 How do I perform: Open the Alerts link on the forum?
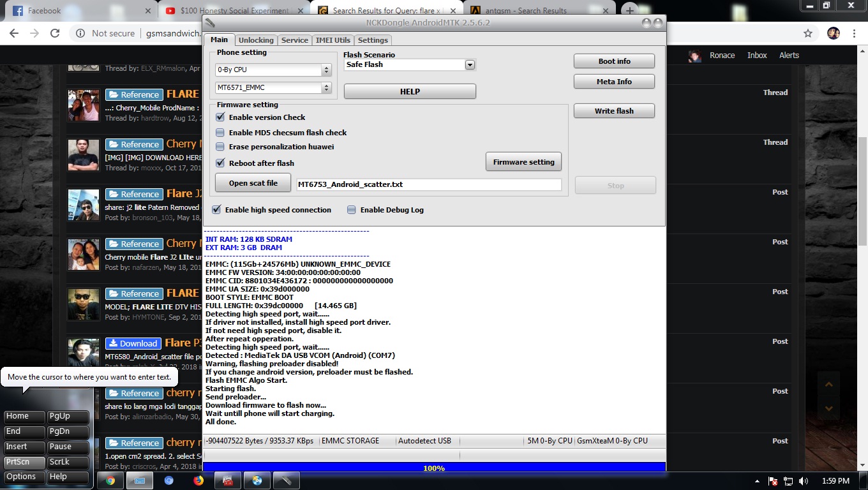click(x=789, y=56)
